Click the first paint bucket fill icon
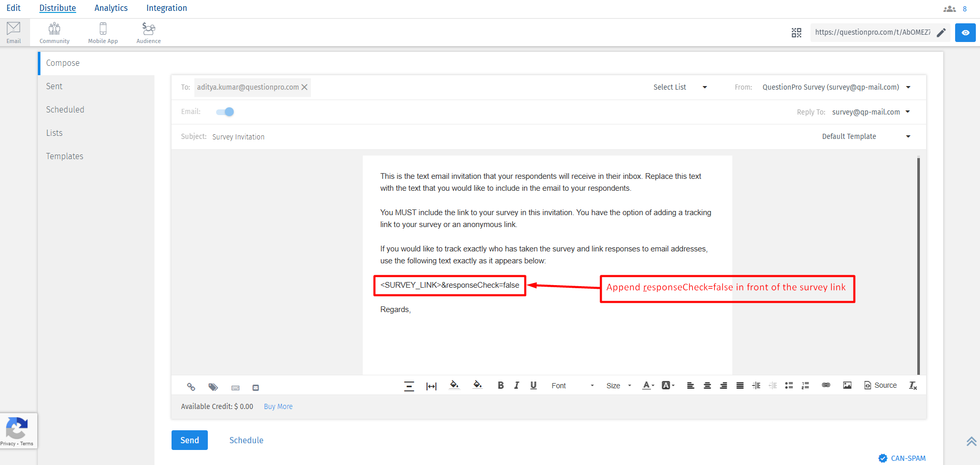The height and width of the screenshot is (465, 980). click(455, 385)
